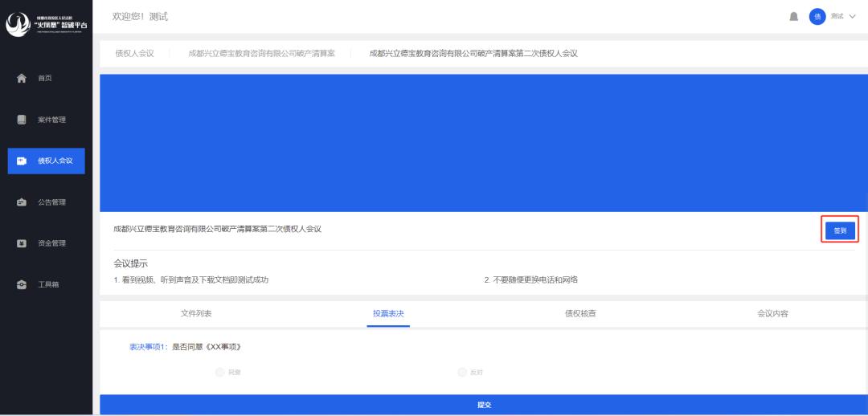This screenshot has height=416, width=868.
Task: Click the 公告管理 briefcase icon
Action: (x=23, y=202)
